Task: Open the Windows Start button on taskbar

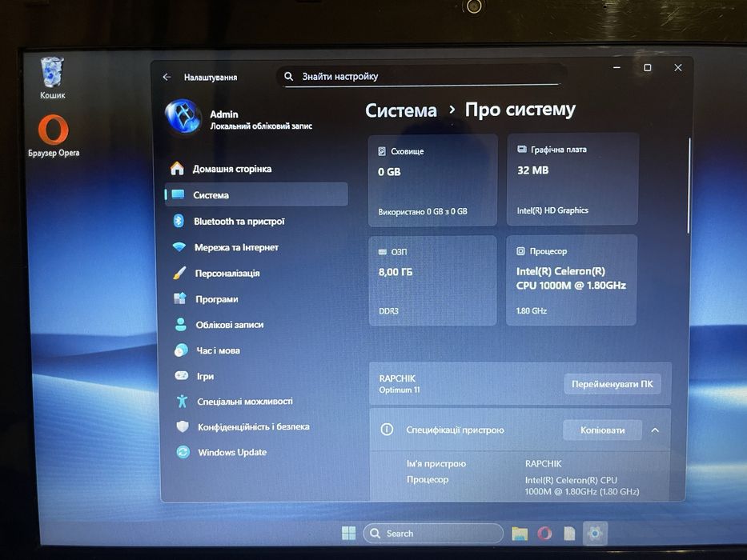Action: point(349,534)
